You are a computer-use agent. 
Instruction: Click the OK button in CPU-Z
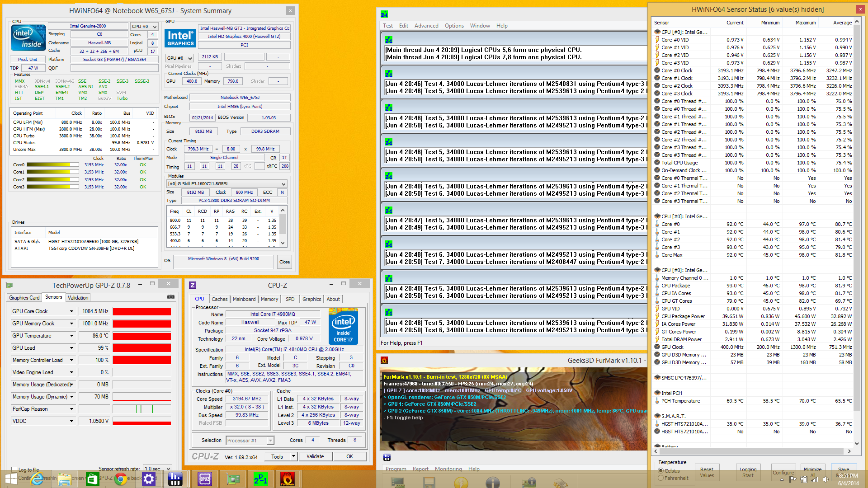(349, 456)
